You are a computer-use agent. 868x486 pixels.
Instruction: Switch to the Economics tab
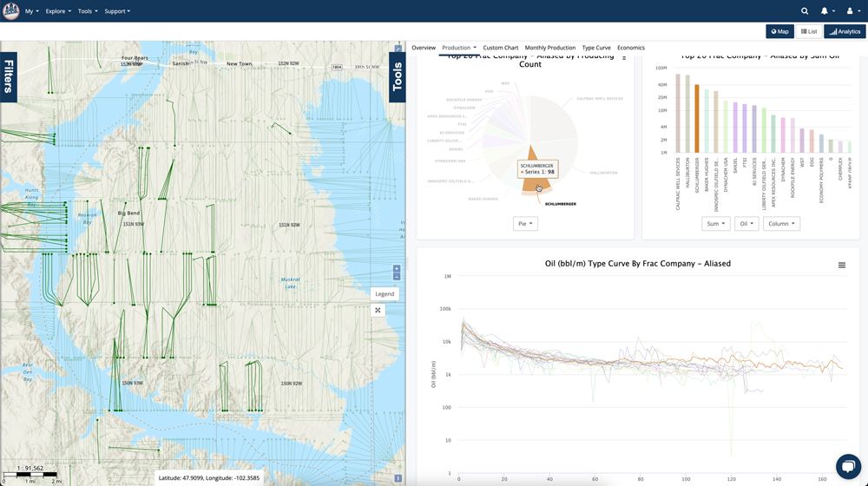630,48
